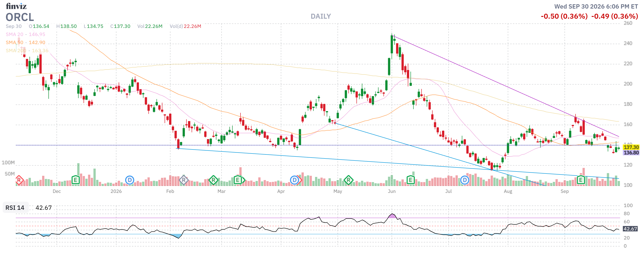
Task: Click the red R marker at chart's left edge
Action: (19, 180)
